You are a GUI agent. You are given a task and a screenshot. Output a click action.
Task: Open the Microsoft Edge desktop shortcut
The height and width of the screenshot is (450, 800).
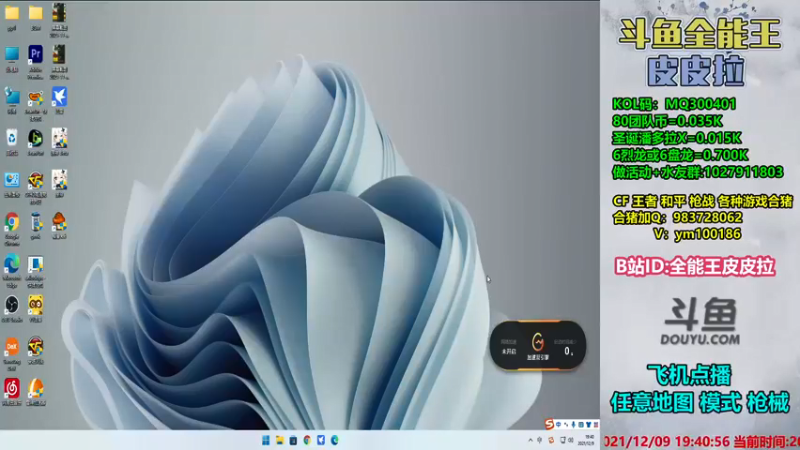click(x=12, y=264)
